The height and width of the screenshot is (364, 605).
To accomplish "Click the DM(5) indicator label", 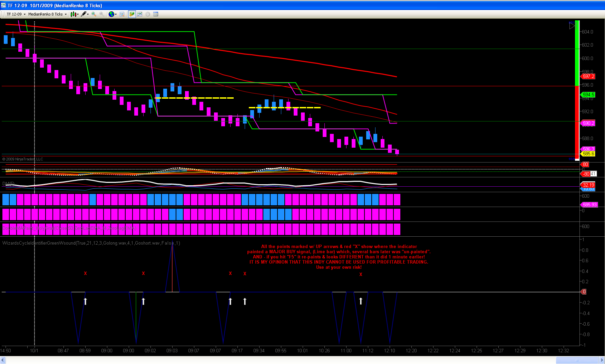I will (x=8, y=184).
